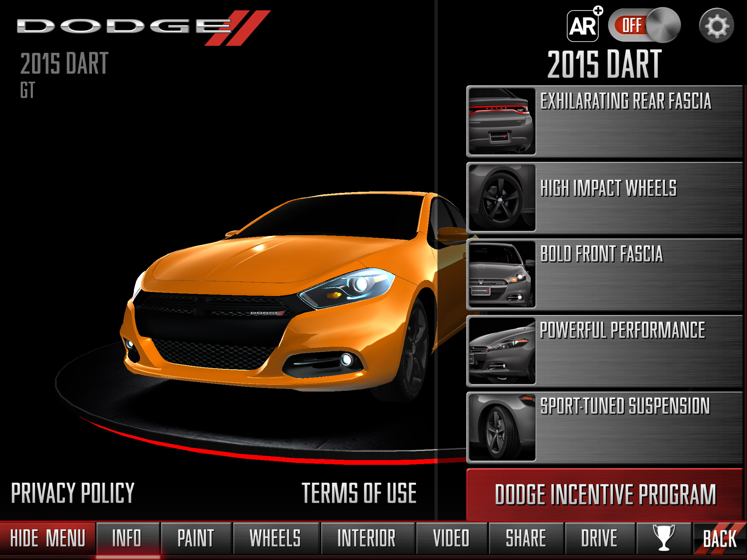Image resolution: width=747 pixels, height=560 pixels.
Task: Switch to the Interior tab
Action: point(367,538)
